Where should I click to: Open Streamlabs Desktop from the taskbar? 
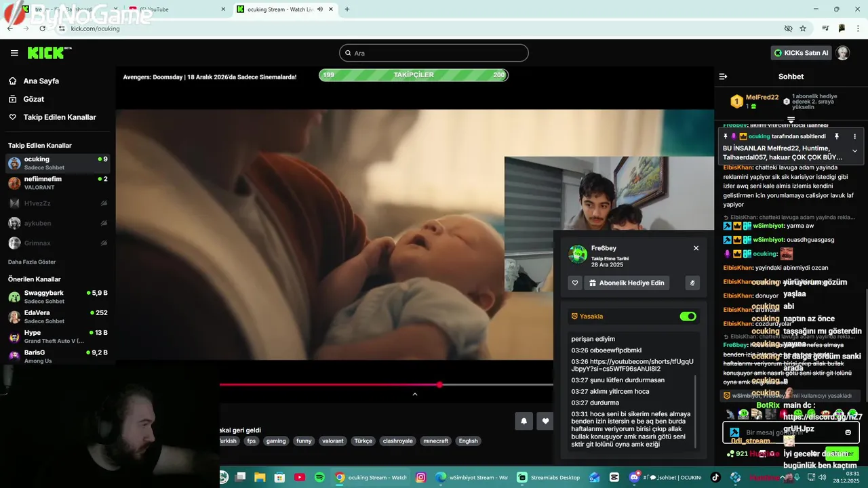tap(549, 477)
